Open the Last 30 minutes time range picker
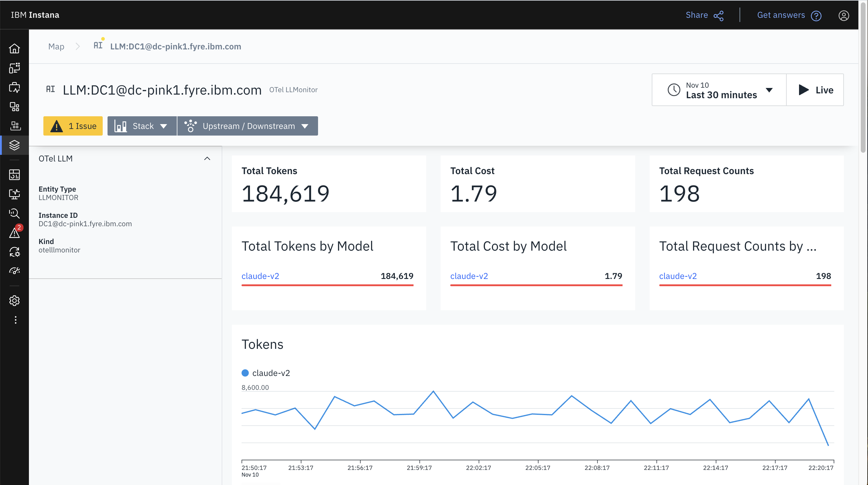This screenshot has height=485, width=868. pyautogui.click(x=718, y=90)
